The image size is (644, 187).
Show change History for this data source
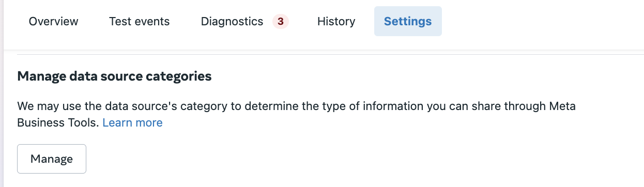point(336,21)
